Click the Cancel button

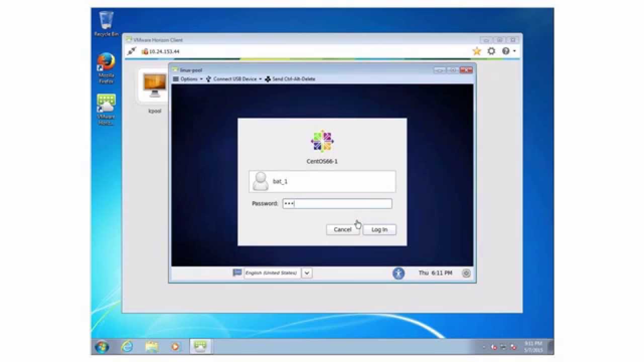click(343, 230)
